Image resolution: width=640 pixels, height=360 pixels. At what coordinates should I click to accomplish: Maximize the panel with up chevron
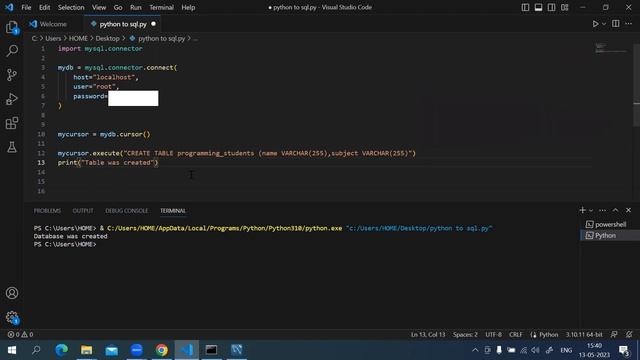click(x=616, y=210)
